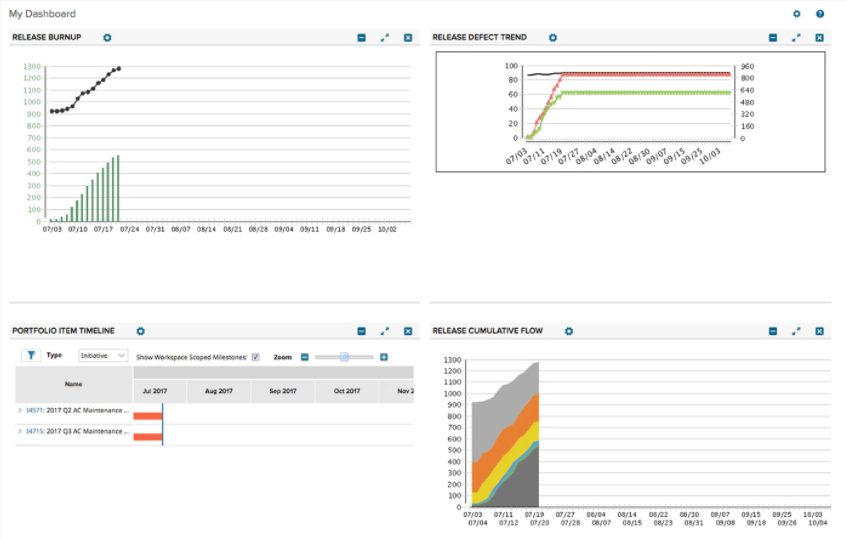Screen dimensions: 847x539
Task: Click the Name column header
Action: (73, 383)
